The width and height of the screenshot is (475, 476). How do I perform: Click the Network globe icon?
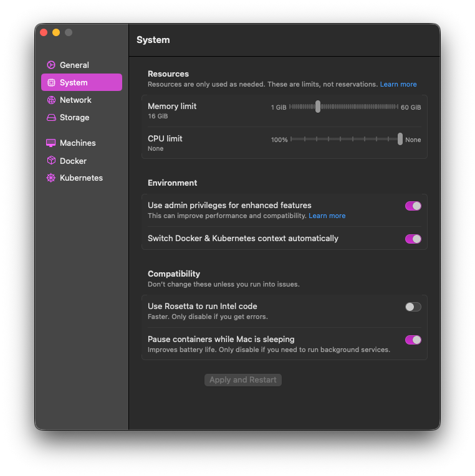(x=51, y=100)
